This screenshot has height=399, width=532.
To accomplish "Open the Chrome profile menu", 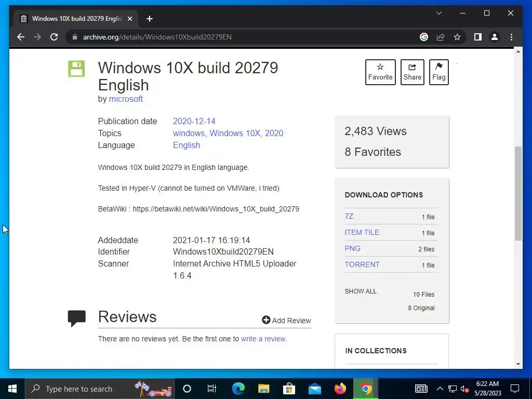I will click(x=495, y=37).
